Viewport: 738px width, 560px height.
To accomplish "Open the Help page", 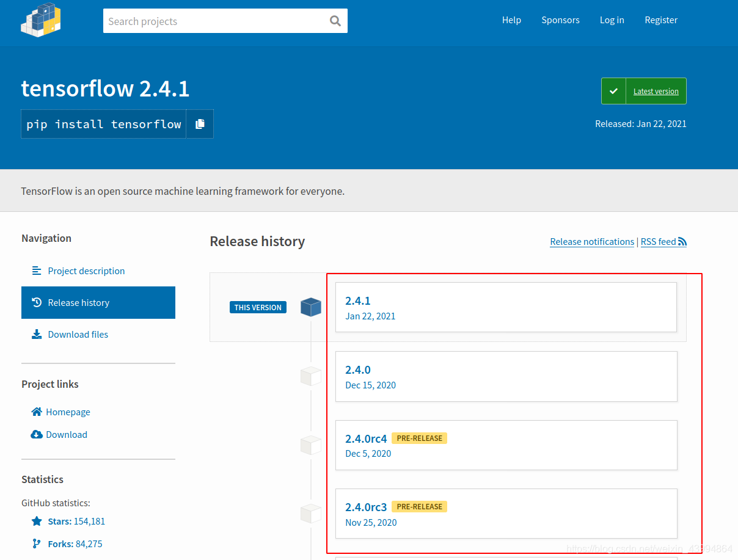I will point(511,20).
